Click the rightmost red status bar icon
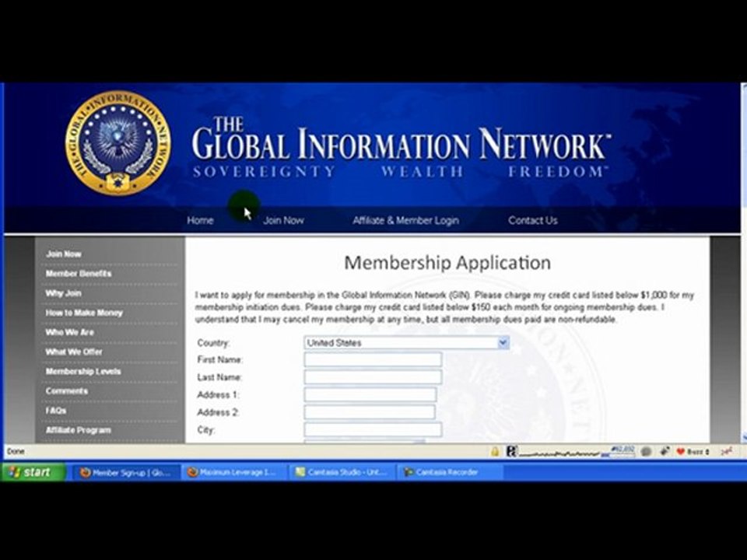 727,451
